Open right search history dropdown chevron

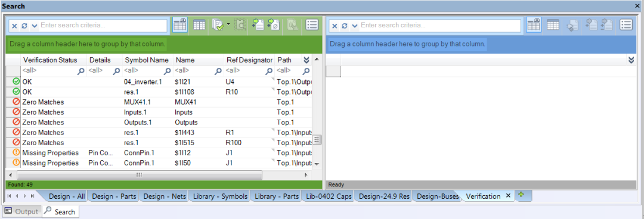pyautogui.click(x=355, y=26)
